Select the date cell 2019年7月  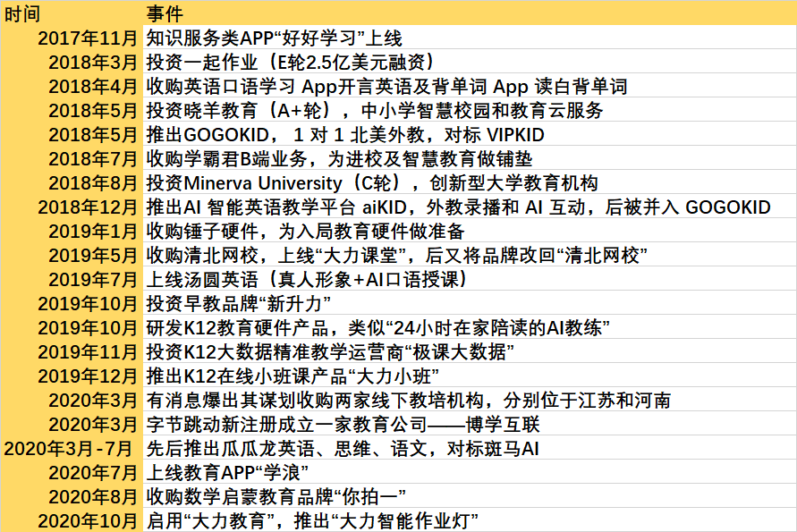click(x=72, y=279)
